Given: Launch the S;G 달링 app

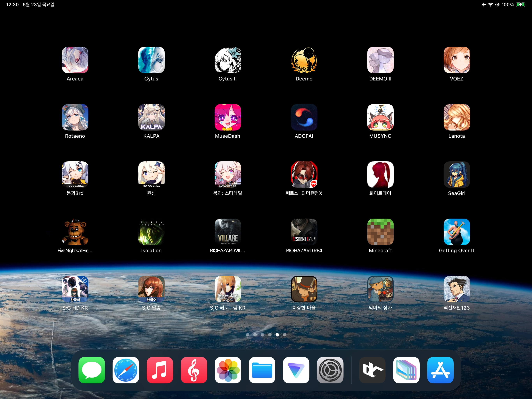Looking at the screenshot, I should pyautogui.click(x=151, y=289).
